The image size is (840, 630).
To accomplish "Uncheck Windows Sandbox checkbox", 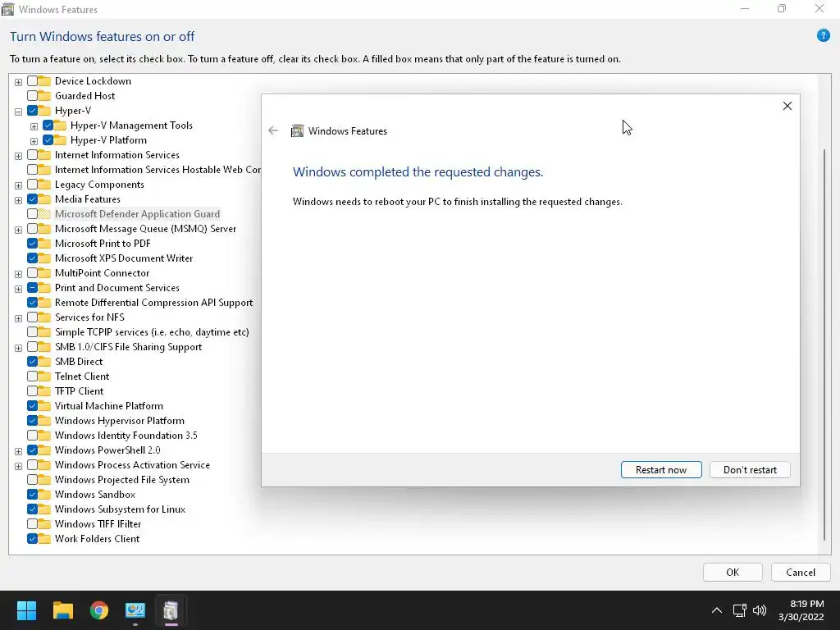I will [32, 495].
